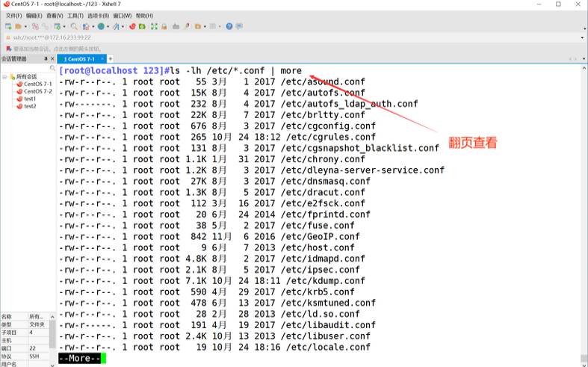Click the 协议 value SSH cell

[39, 356]
